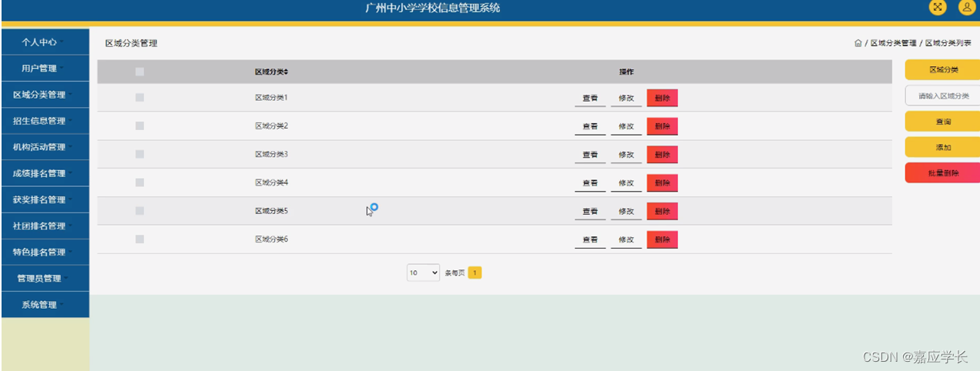
Task: Click 修改 for 区域分类6
Action: click(626, 240)
